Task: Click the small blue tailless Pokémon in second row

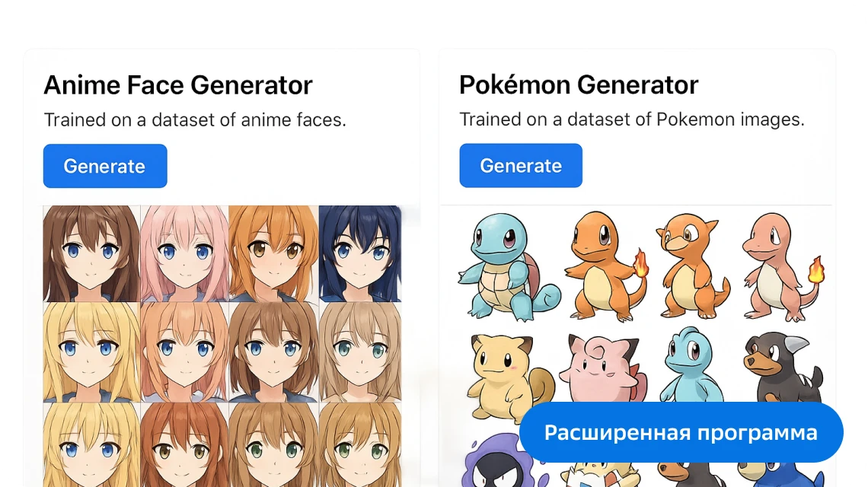Action: (692, 365)
